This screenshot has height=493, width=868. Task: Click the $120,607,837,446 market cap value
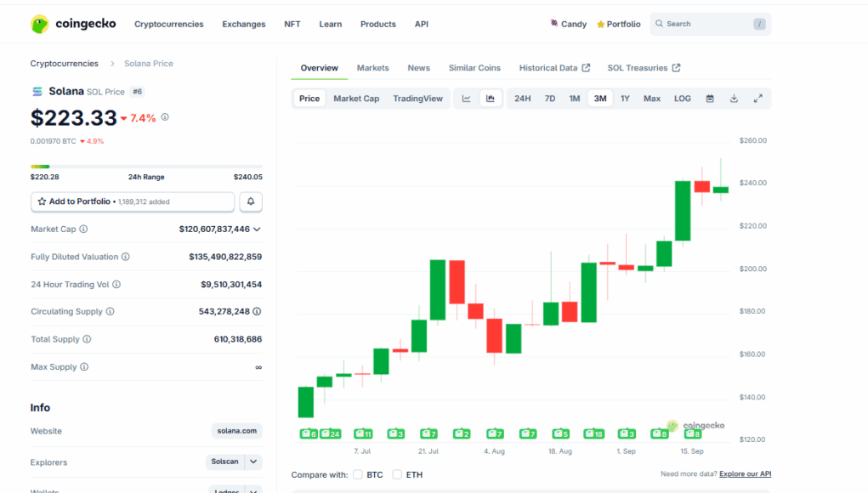click(214, 229)
